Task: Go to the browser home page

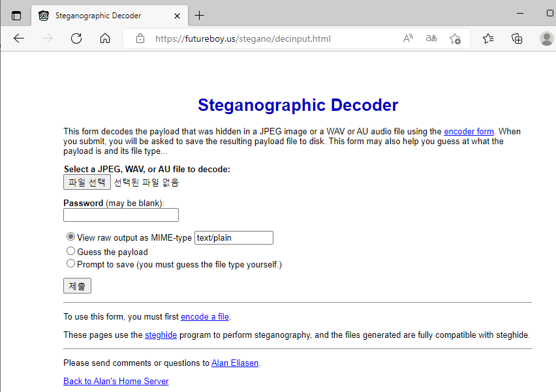Action: coord(105,38)
